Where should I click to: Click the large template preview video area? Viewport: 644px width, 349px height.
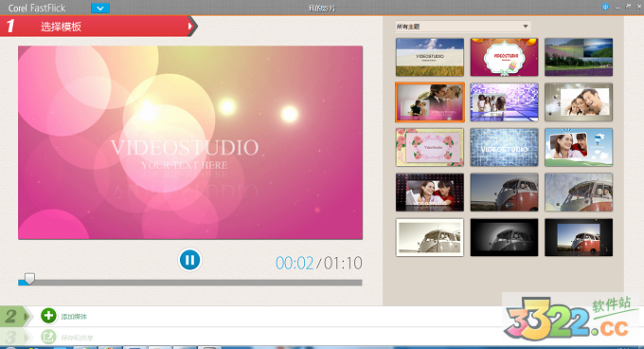click(190, 142)
